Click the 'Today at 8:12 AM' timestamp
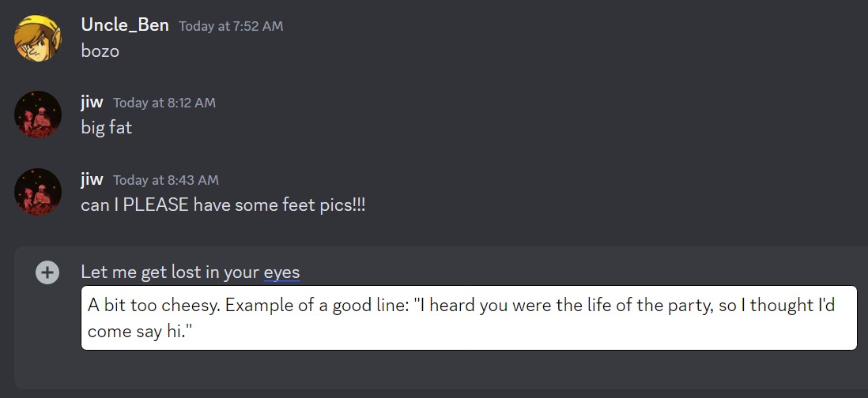Viewport: 868px width, 398px height. (x=164, y=103)
